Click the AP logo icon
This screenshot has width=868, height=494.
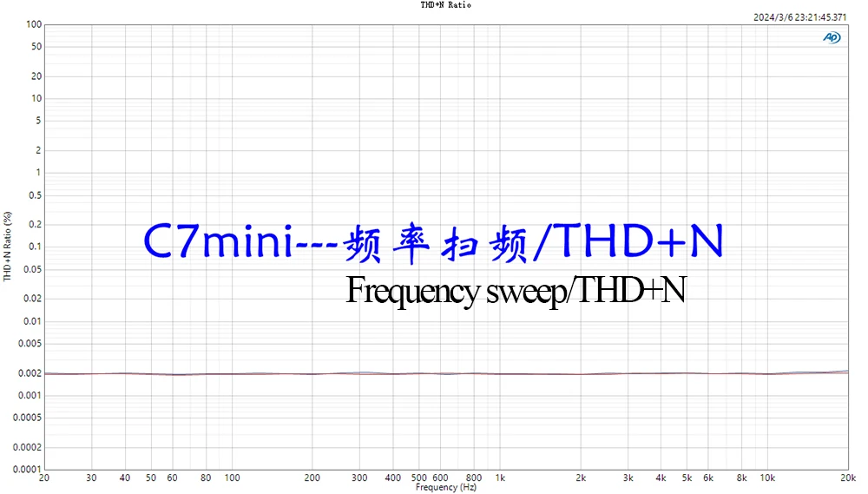tap(832, 37)
